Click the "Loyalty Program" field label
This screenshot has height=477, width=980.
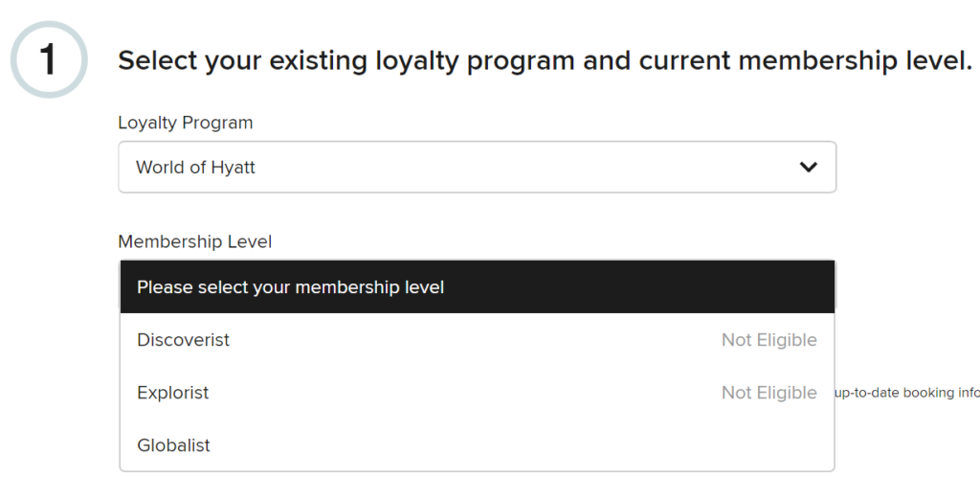pos(186,123)
